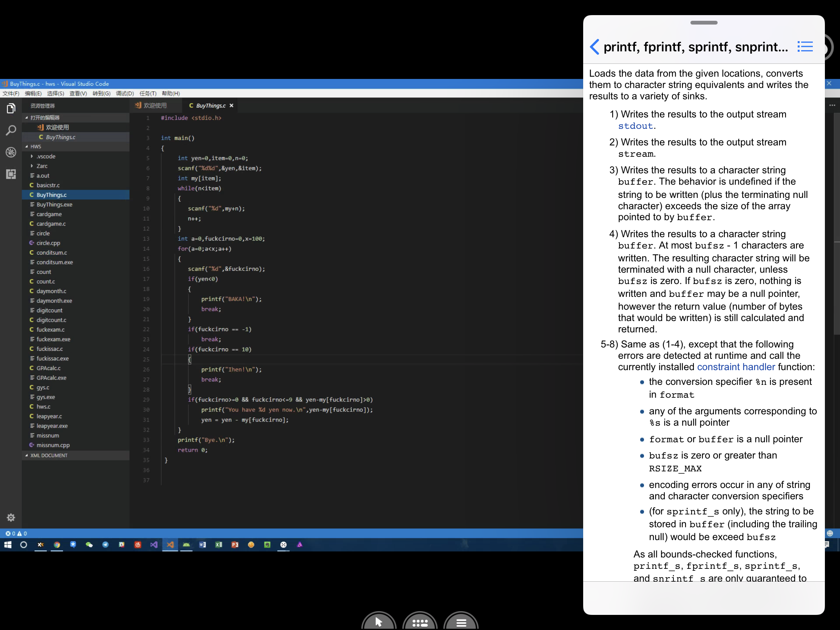Open the 调试(D) menu

click(125, 93)
